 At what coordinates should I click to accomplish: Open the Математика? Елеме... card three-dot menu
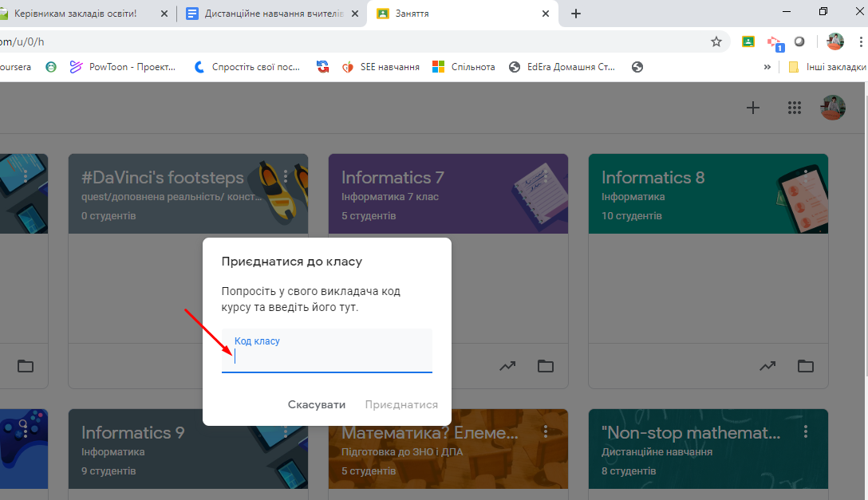[545, 431]
